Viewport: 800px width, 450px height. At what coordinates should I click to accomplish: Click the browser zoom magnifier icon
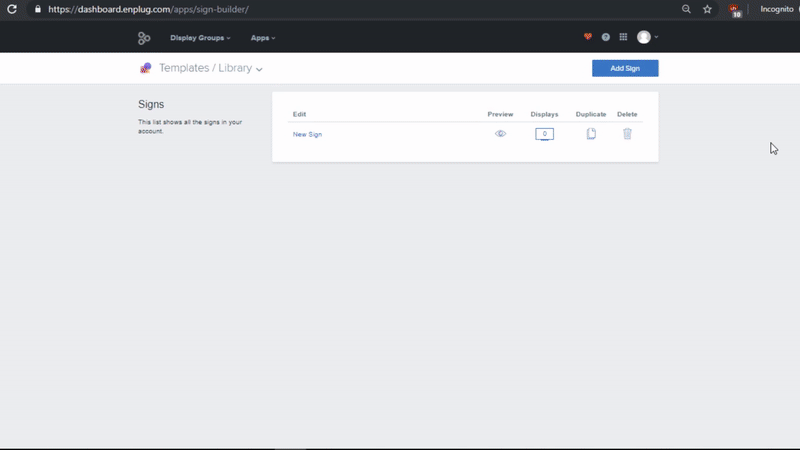pyautogui.click(x=686, y=9)
